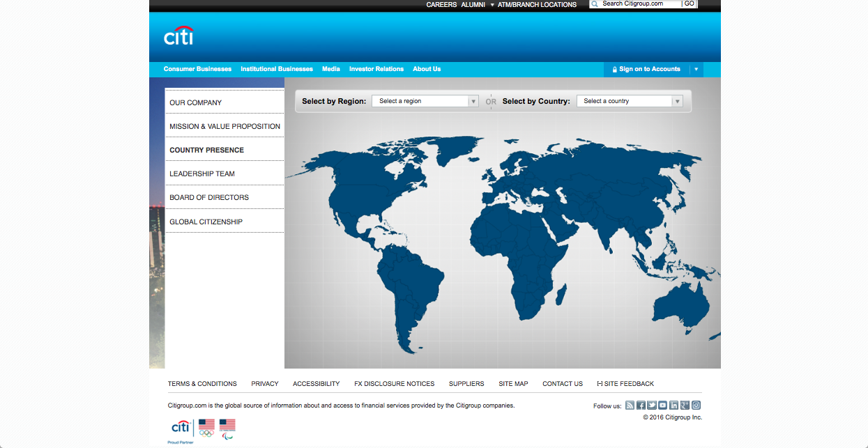The height and width of the screenshot is (448, 868).
Task: Click the Search Citigroup.com input field
Action: pos(641,4)
